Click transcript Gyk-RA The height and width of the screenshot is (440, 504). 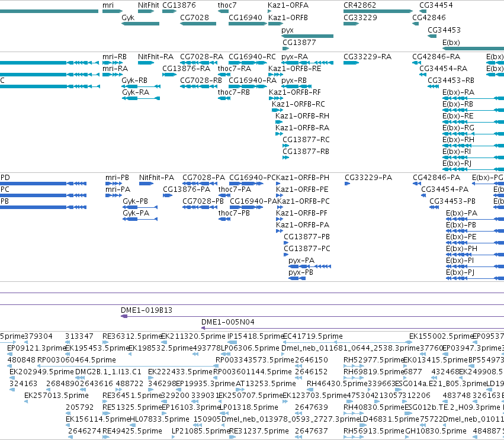click(141, 98)
